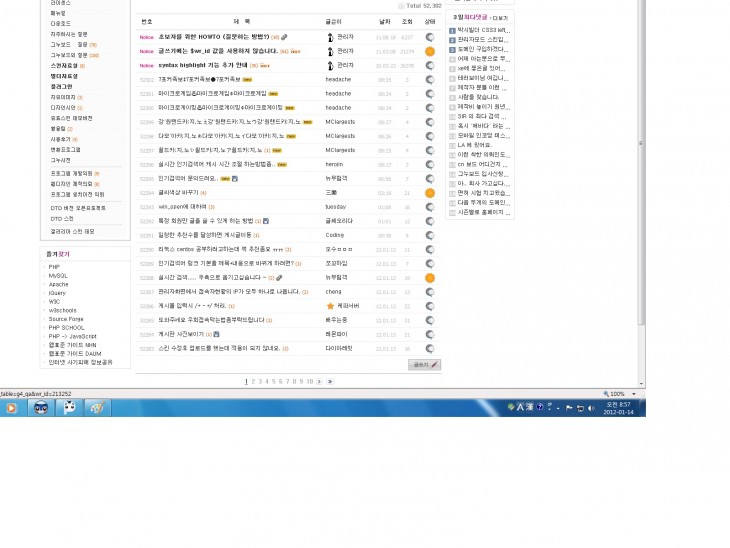Screen dimensions: 730x548
Task: Go to page 2 in pagination
Action: tap(253, 381)
